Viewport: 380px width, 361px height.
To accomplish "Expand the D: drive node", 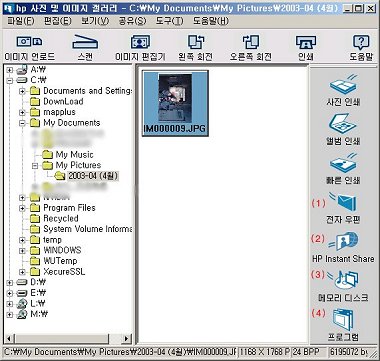I will (x=9, y=283).
